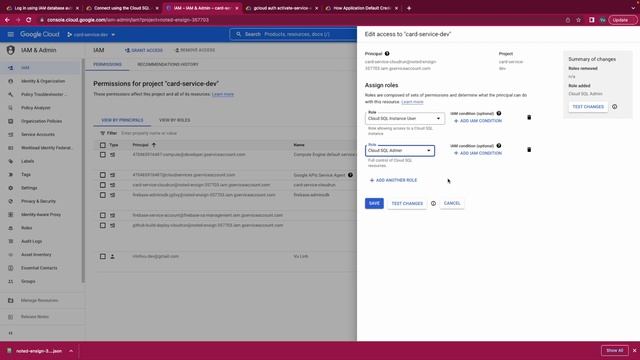Bookmark page with the star icon
The image size is (640, 360).
[578, 20]
